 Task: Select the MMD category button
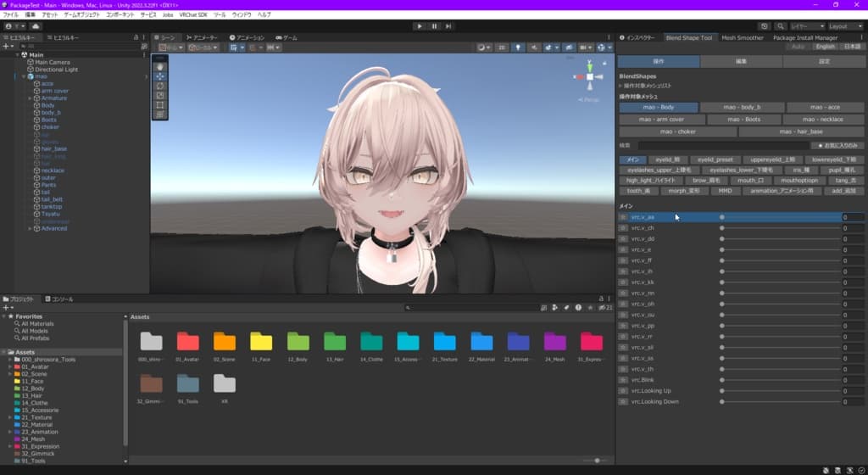[725, 191]
